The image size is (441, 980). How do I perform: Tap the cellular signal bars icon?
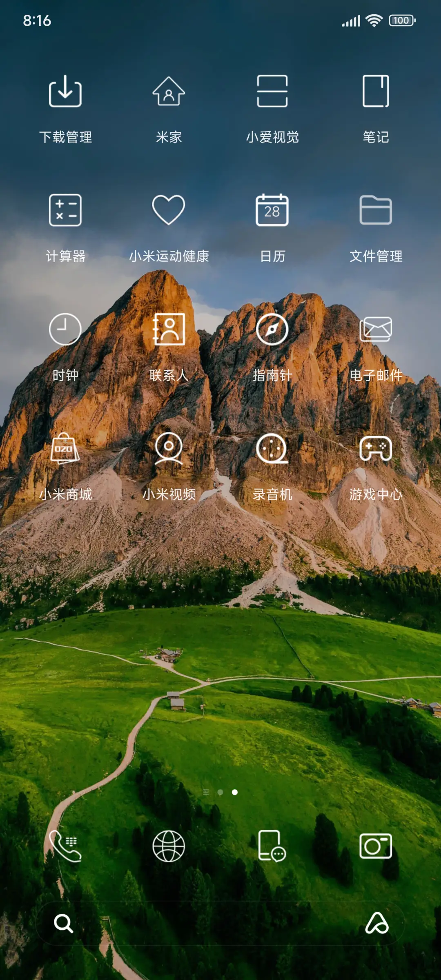click(x=351, y=21)
